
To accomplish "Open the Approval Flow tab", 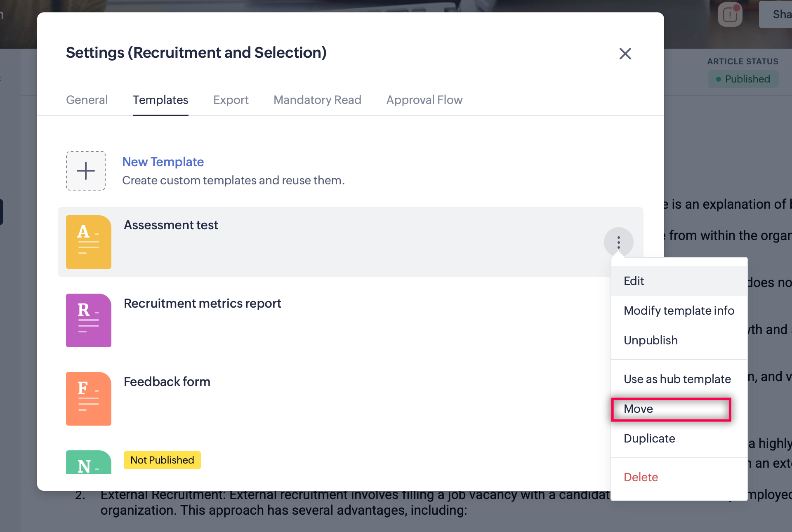I will (x=424, y=100).
